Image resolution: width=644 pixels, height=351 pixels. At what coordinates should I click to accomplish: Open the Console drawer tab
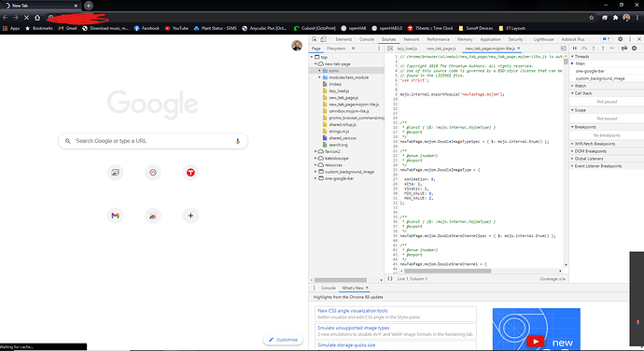pyautogui.click(x=329, y=288)
